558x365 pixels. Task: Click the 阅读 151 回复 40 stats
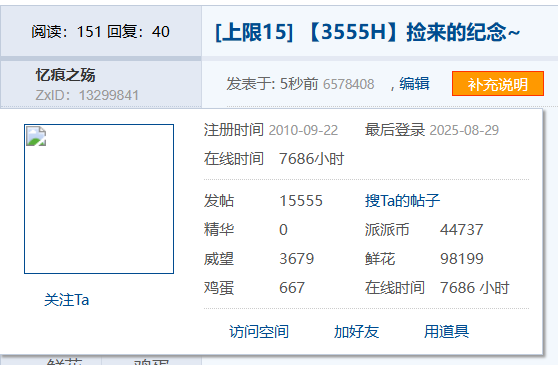tap(100, 32)
